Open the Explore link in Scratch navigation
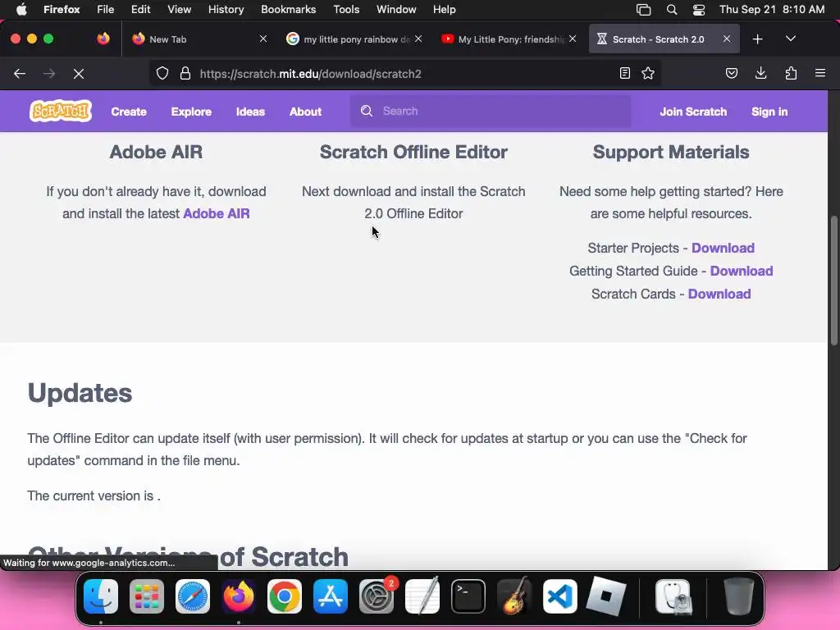Image resolution: width=840 pixels, height=630 pixels. point(191,112)
